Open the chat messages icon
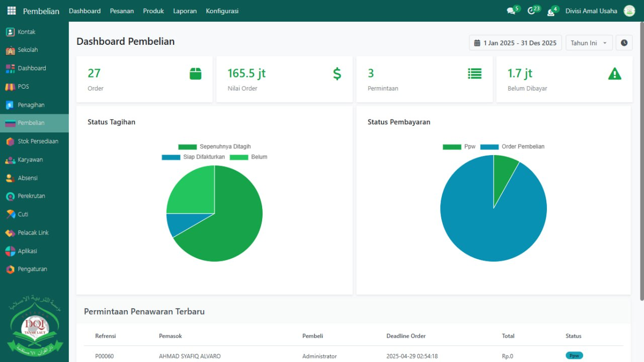This screenshot has width=644, height=362. tap(511, 11)
